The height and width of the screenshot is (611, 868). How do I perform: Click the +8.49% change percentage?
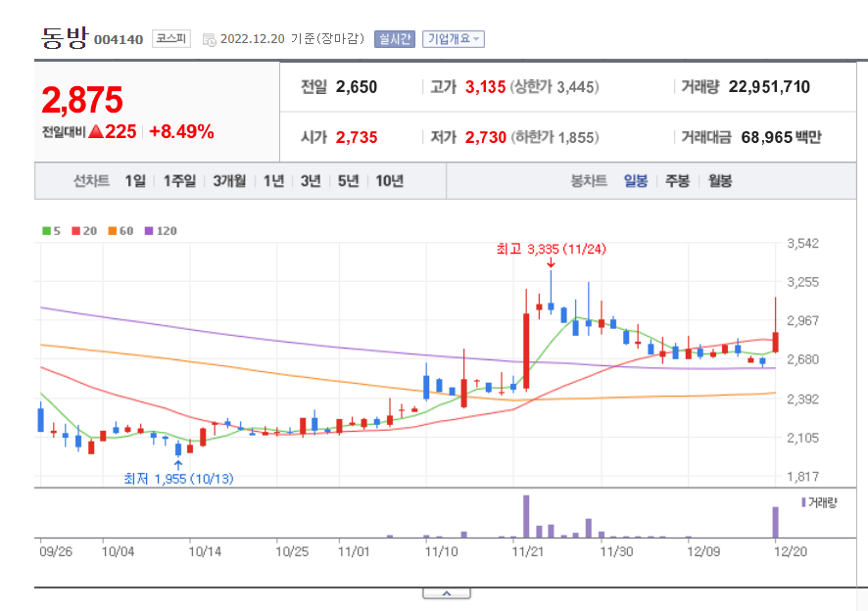pos(181,132)
